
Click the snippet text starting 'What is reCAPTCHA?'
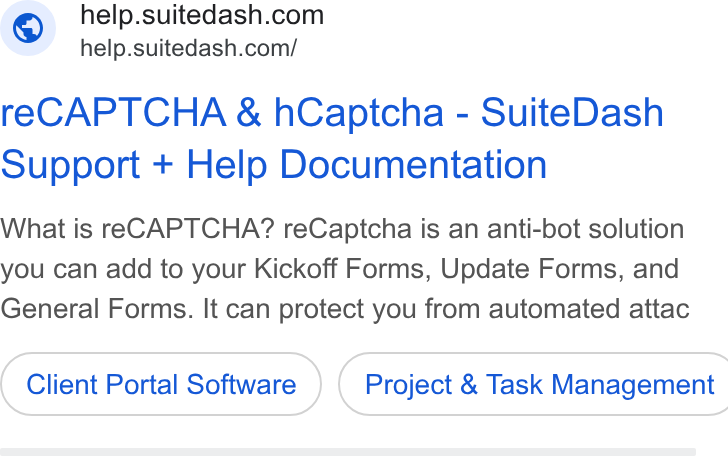point(344,269)
